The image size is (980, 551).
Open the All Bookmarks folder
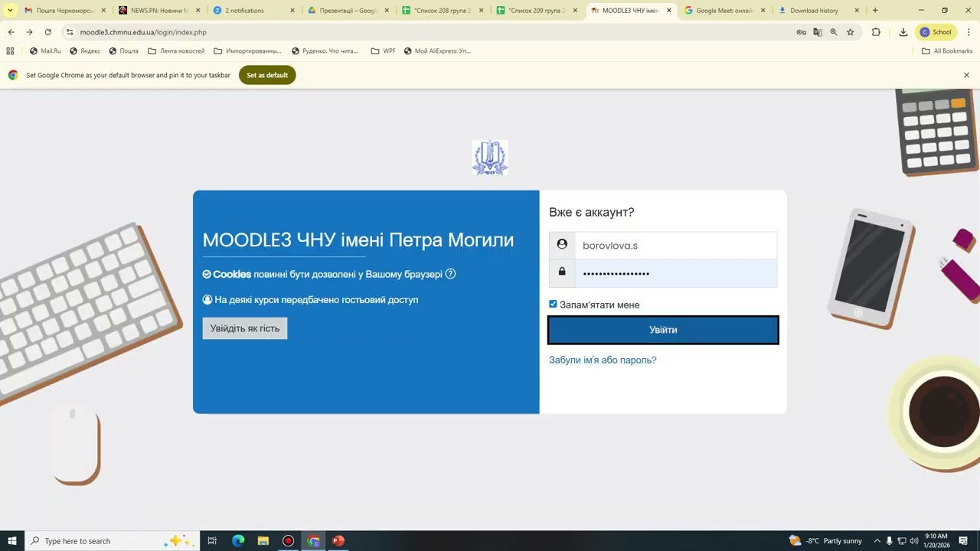pyautogui.click(x=947, y=51)
